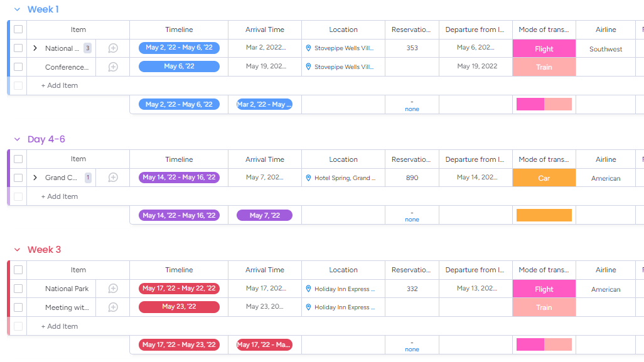This screenshot has width=644, height=362.
Task: Select the checkbox next to Grand C item
Action: (18, 177)
